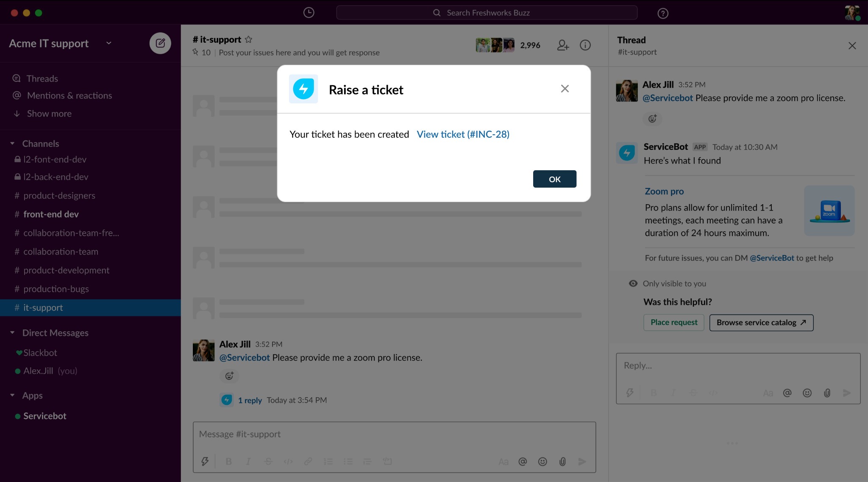Collapse the Direct Messages section
The image size is (868, 482).
click(12, 333)
